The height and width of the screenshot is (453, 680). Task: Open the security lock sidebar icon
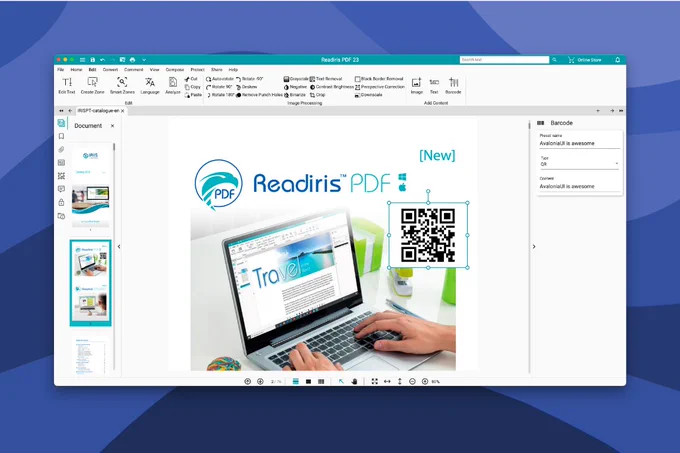click(61, 202)
